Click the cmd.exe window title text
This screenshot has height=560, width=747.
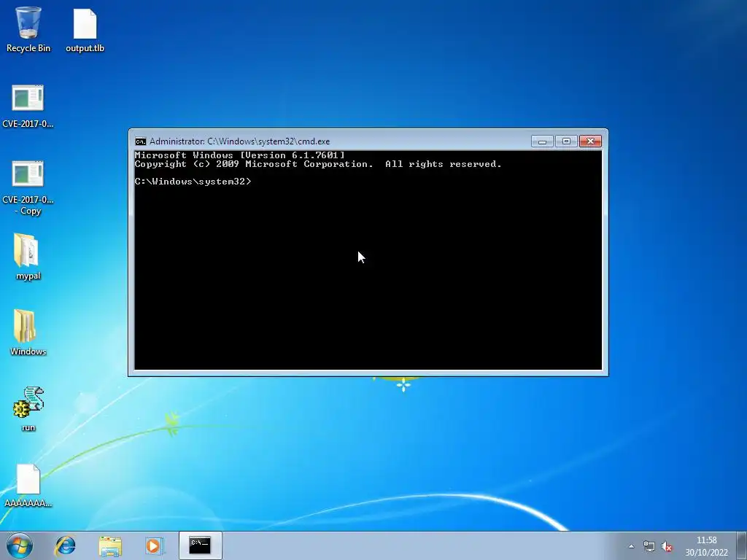coord(239,141)
